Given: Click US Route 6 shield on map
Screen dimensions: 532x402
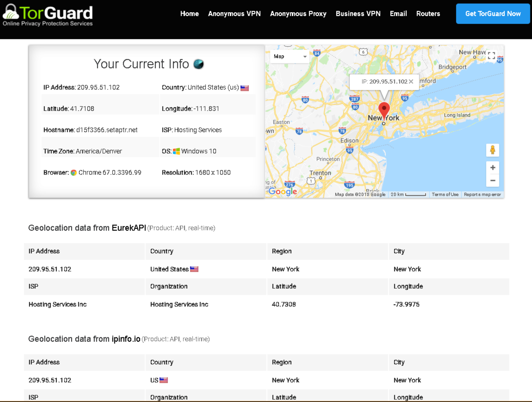Looking at the screenshot, I should coord(363,52).
